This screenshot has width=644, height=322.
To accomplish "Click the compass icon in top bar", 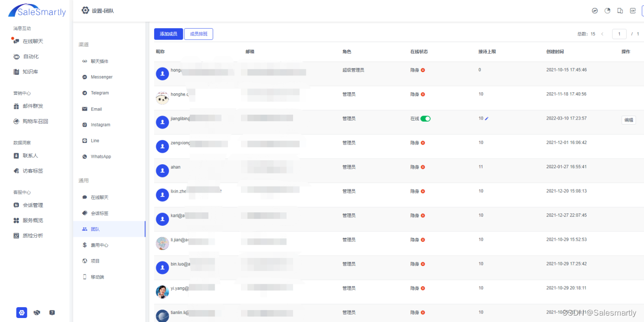I will (595, 10).
